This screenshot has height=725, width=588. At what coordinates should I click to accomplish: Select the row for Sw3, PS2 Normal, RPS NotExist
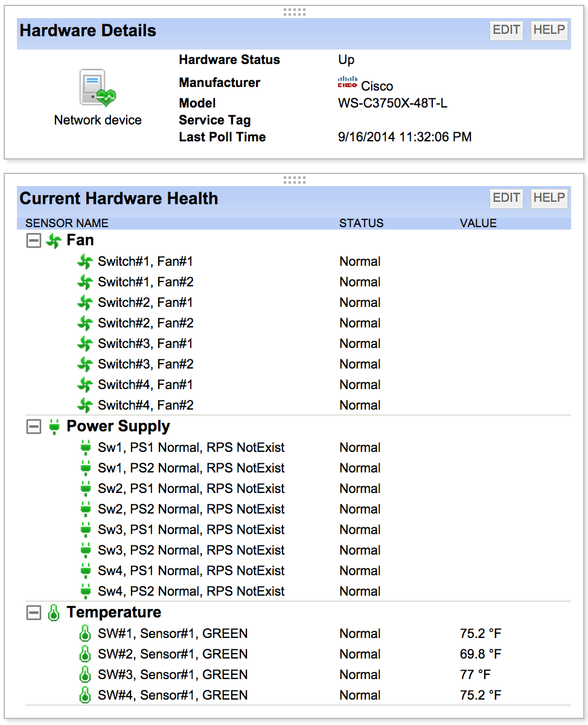pyautogui.click(x=190, y=550)
